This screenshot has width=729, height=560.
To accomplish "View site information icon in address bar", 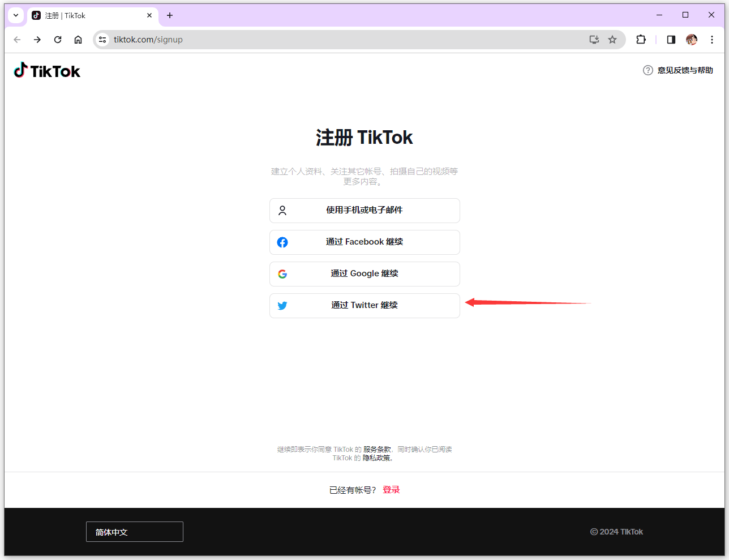I will [x=102, y=40].
